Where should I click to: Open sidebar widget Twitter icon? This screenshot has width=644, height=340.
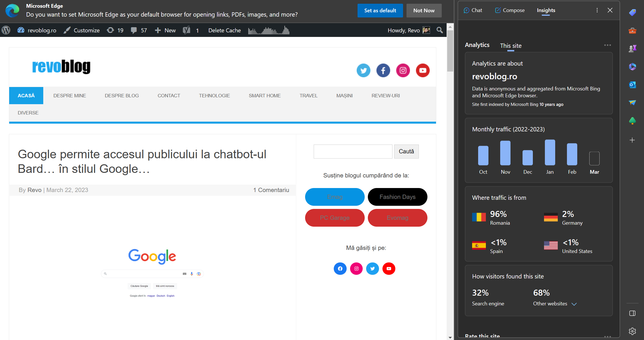pos(372,268)
